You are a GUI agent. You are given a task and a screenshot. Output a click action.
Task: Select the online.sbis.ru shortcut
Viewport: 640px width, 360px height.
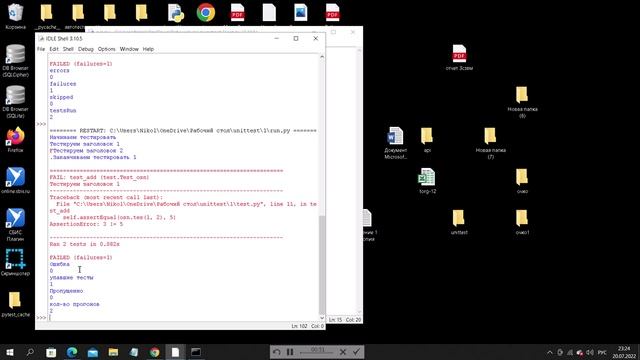16,180
